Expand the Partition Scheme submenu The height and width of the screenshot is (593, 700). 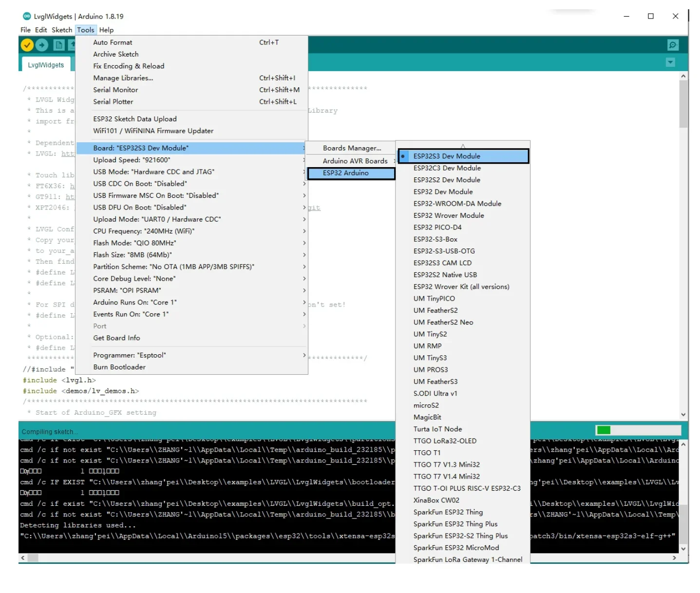pos(173,267)
